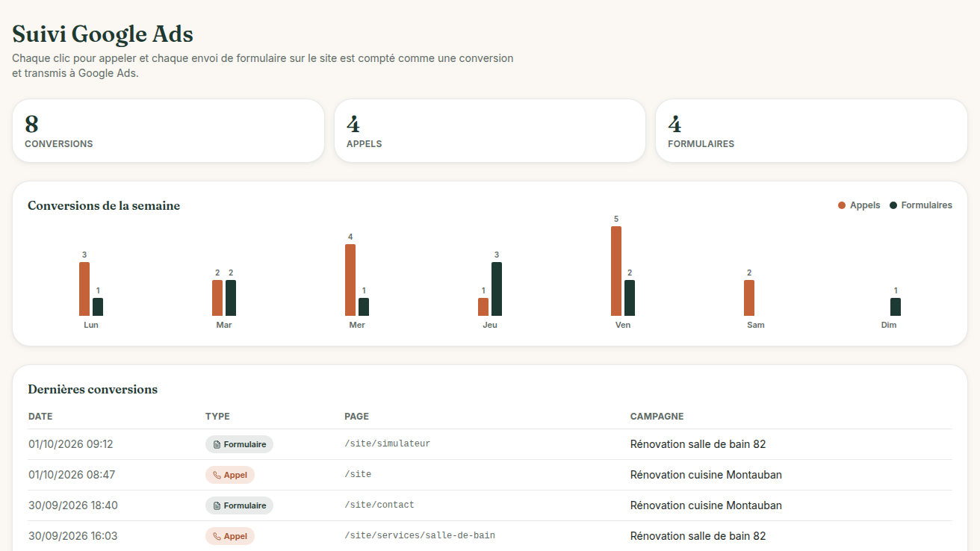Image resolution: width=980 pixels, height=551 pixels.
Task: Click the document icon in the 18:40 Formulaire badge
Action: pyautogui.click(x=217, y=505)
